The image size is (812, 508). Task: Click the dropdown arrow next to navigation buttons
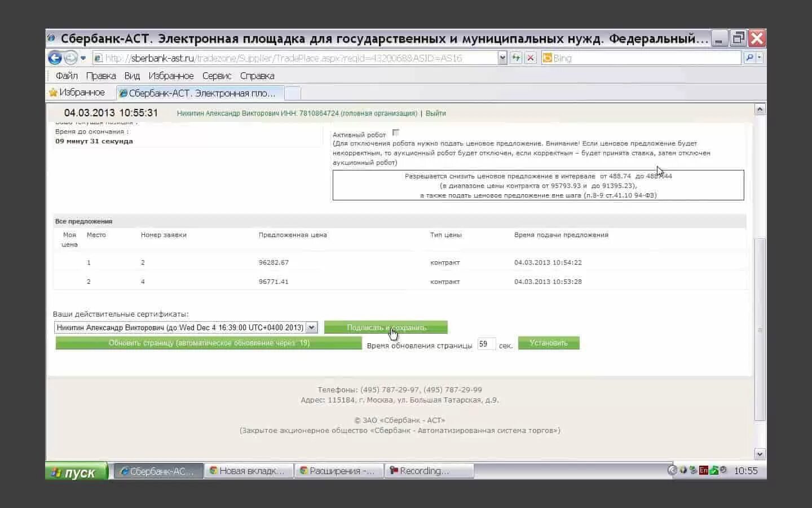click(82, 58)
